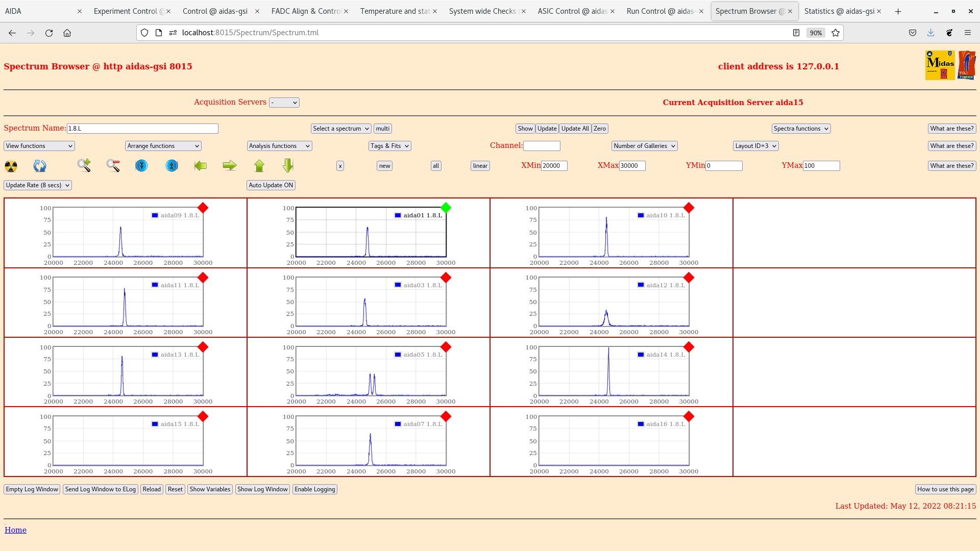
Task: Click the blue refresh arrows icon
Action: [x=40, y=166]
